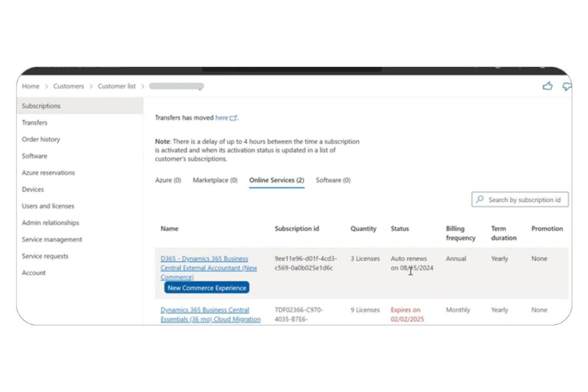Image resolution: width=588 pixels, height=392 pixels.
Task: Click the '3 Licenses' quantity cell
Action: pyautogui.click(x=365, y=259)
